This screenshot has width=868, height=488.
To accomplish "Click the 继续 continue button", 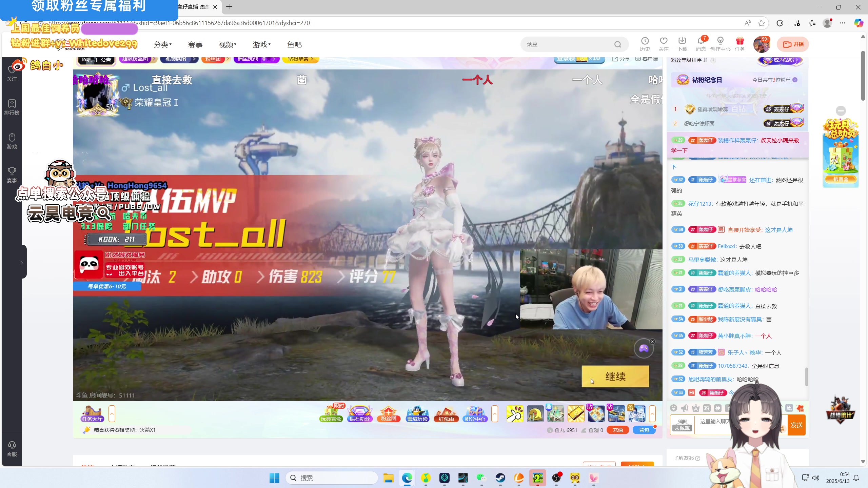I will 615,377.
